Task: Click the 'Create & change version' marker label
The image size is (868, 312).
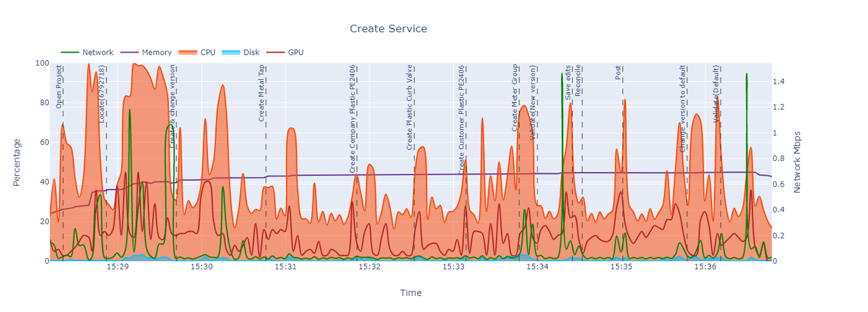Action: pos(172,106)
